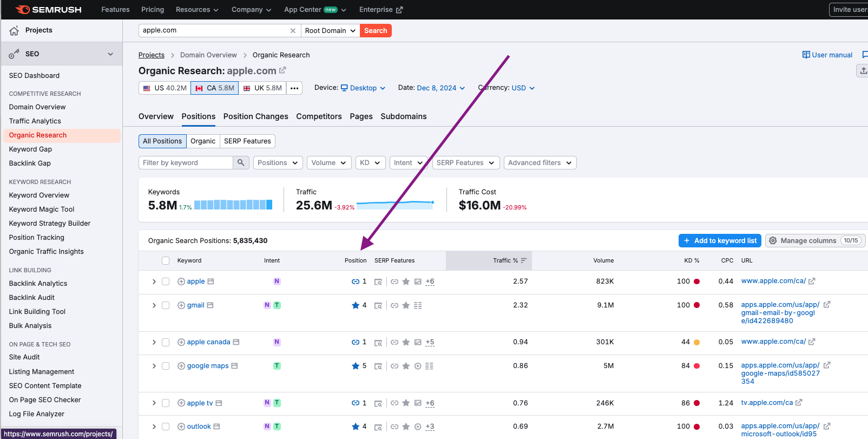Check the gmail keyword row checkbox
Viewport: 868px width, 439px height.
point(166,305)
